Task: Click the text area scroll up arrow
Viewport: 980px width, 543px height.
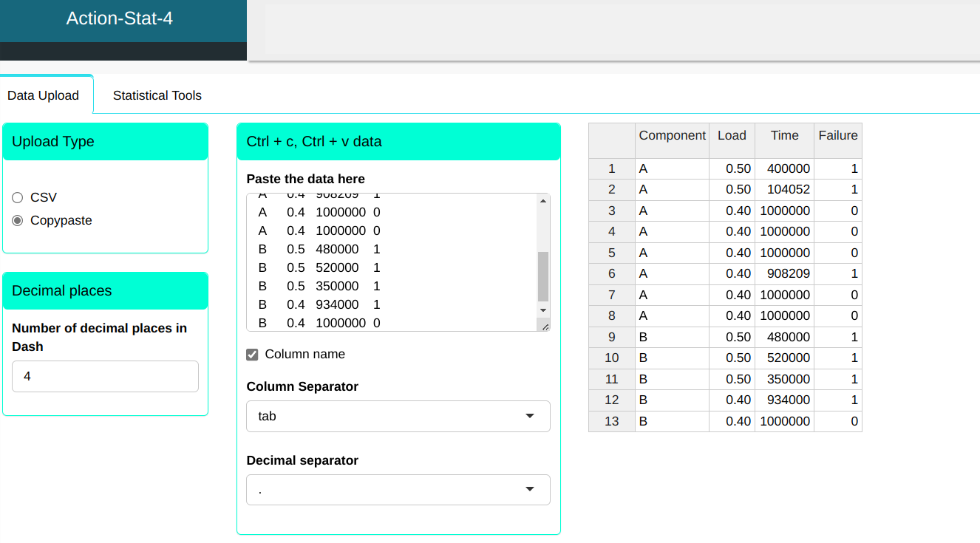Action: point(543,201)
